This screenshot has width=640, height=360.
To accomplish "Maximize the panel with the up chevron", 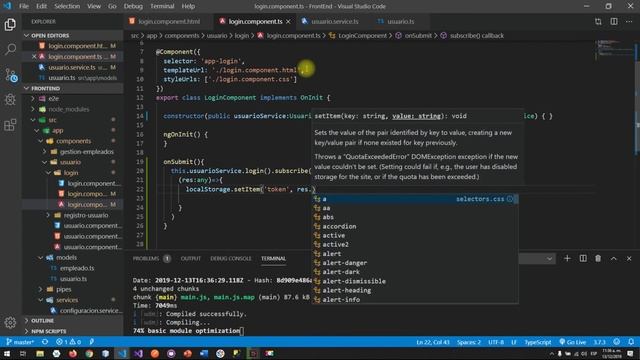I will (613, 258).
